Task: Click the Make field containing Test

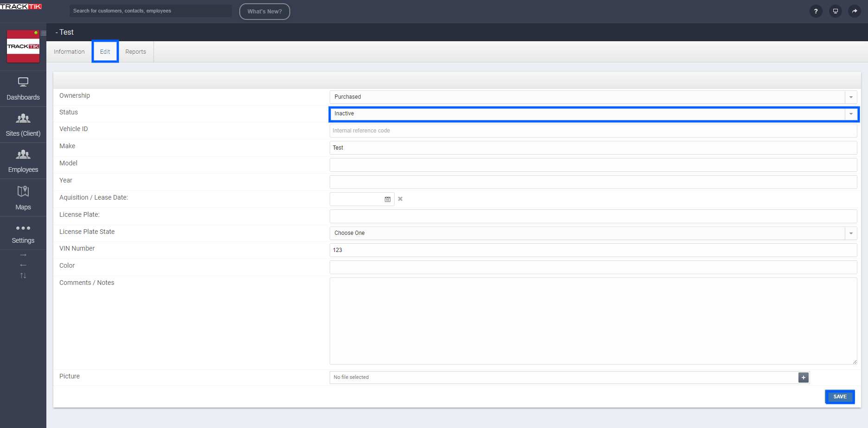Action: pyautogui.click(x=594, y=148)
